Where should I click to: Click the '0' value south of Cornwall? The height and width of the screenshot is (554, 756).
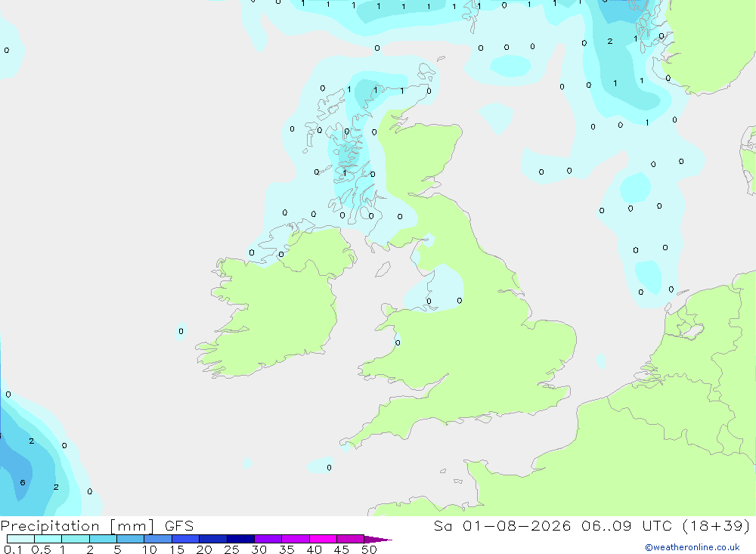tap(329, 468)
